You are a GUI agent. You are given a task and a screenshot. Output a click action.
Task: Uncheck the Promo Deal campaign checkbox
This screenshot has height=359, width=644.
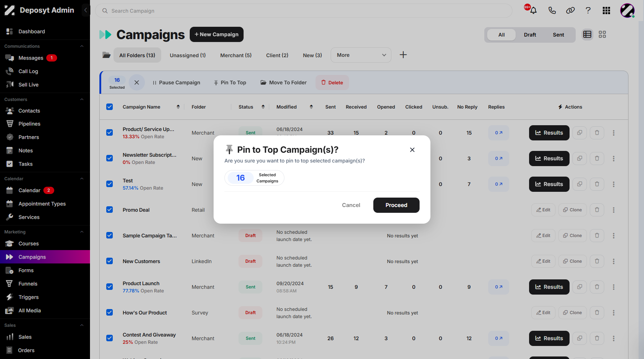(110, 210)
